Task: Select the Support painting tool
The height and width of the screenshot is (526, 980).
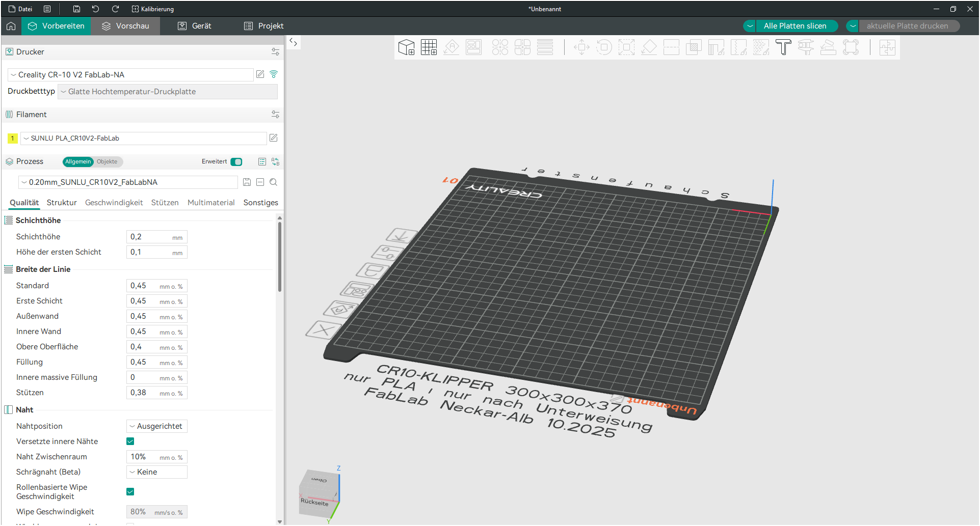Action: click(716, 47)
